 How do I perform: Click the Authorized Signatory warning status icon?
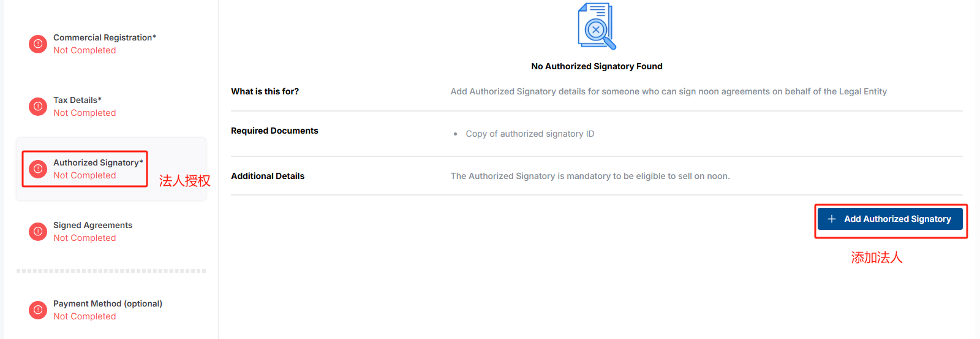point(38,169)
